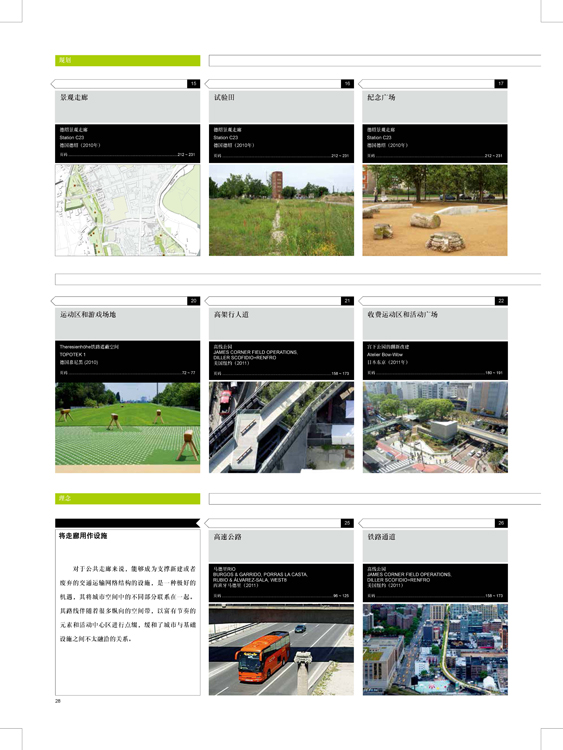Click the card title 景观走廊
The height and width of the screenshot is (750, 563).
coord(74,98)
